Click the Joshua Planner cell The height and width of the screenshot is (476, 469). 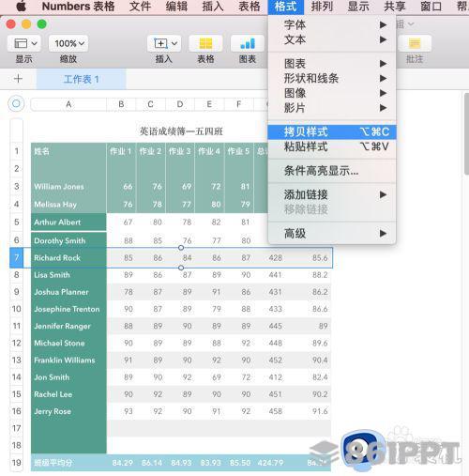coord(68,292)
